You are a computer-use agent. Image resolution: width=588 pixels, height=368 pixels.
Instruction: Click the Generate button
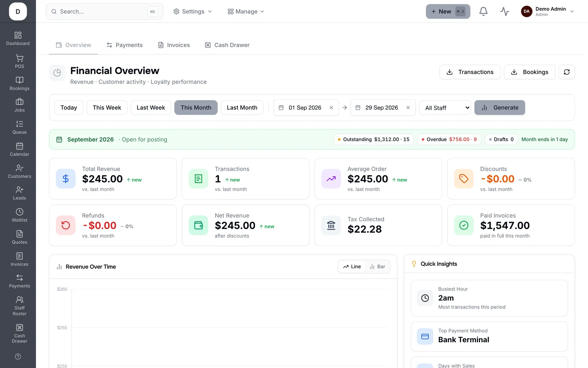[500, 107]
